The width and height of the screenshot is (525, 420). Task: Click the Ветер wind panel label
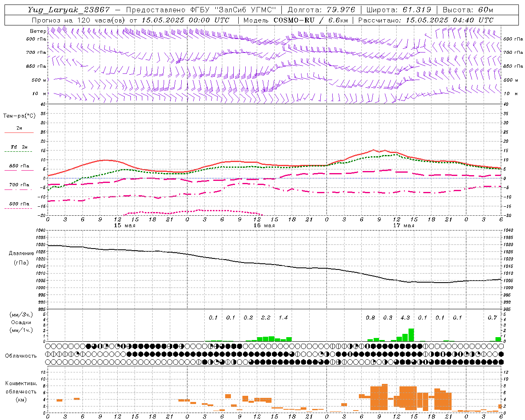[x=38, y=31]
